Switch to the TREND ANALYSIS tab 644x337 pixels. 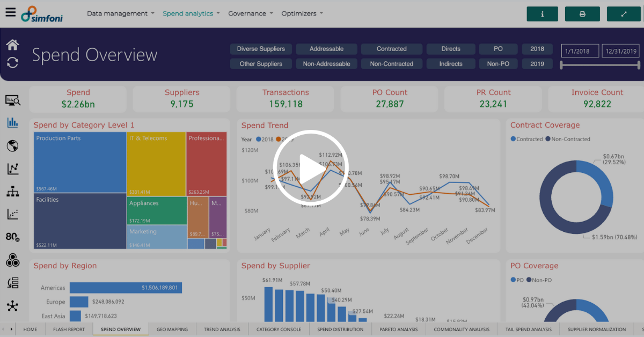(x=222, y=329)
